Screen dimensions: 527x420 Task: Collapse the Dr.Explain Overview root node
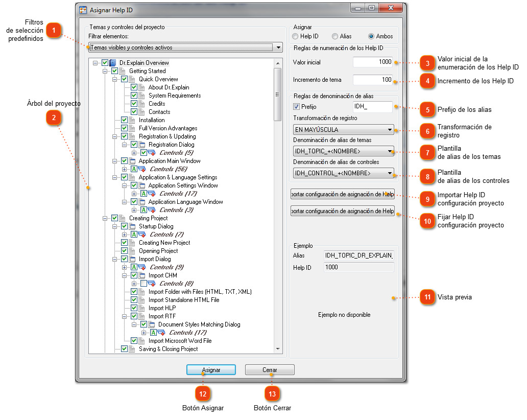(x=95, y=63)
